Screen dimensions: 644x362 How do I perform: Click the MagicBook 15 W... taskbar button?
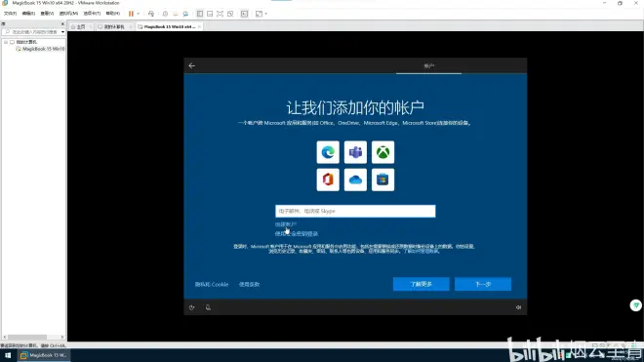[43, 355]
